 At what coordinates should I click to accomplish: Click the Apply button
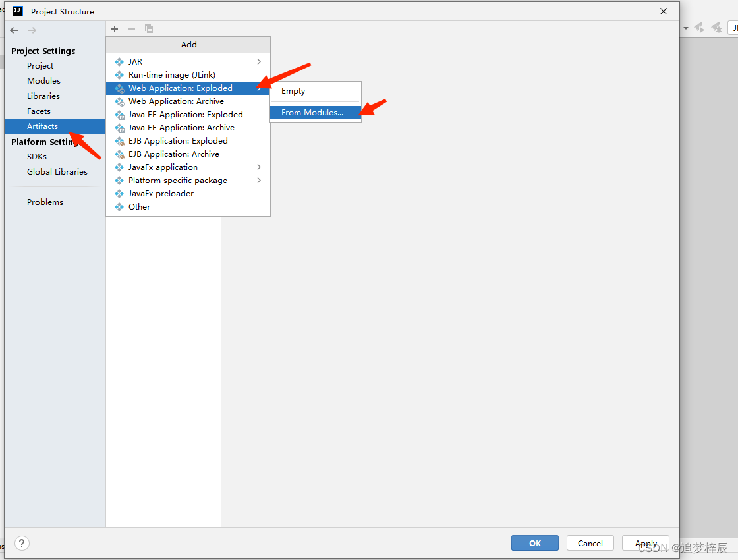click(x=646, y=543)
